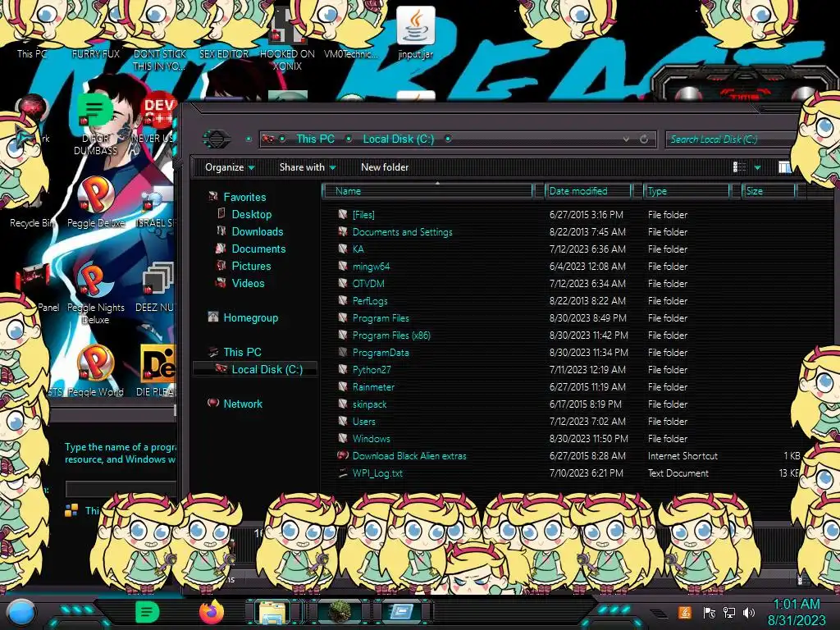Expand the address bar history dropdown
Screen dimensions: 840x630
click(x=626, y=139)
